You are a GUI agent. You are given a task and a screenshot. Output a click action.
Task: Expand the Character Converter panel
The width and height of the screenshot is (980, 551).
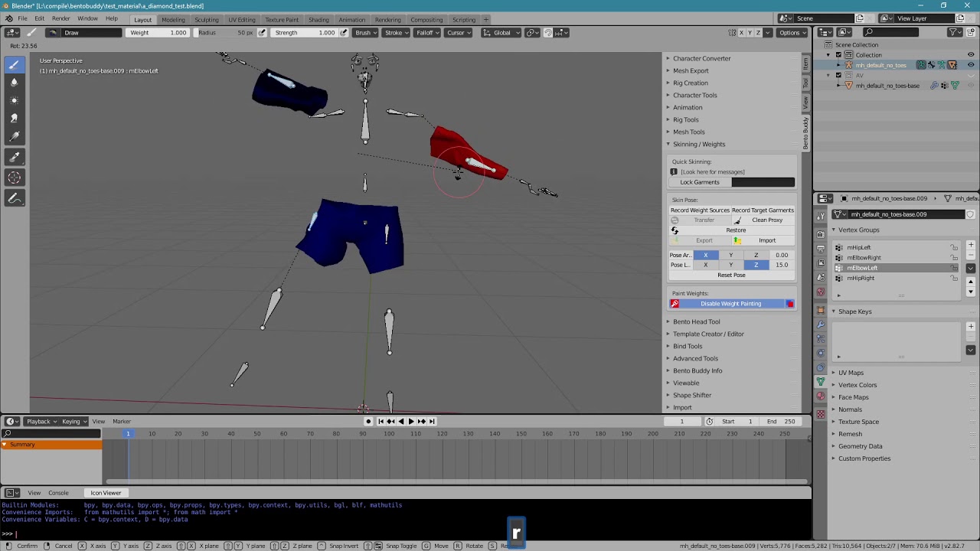pyautogui.click(x=702, y=58)
